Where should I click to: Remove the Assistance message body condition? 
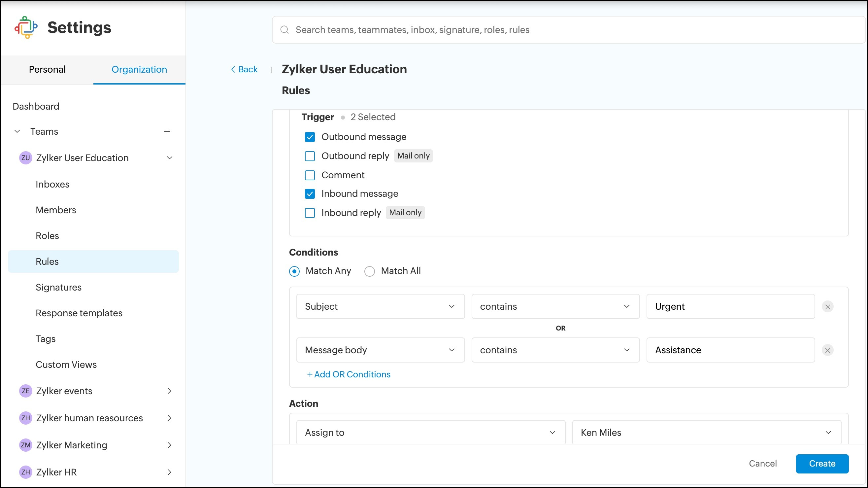pyautogui.click(x=827, y=351)
